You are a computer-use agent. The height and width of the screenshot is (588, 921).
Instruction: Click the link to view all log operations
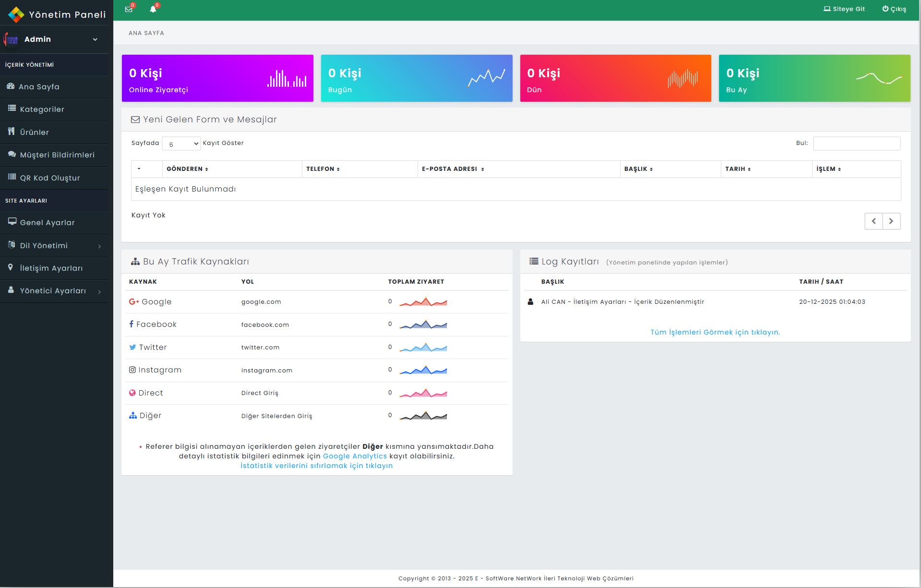715,332
